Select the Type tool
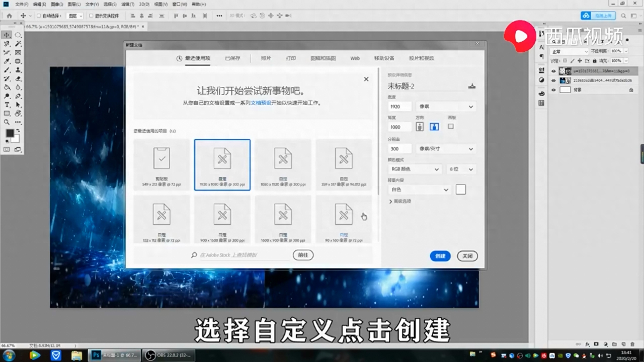 [7, 104]
